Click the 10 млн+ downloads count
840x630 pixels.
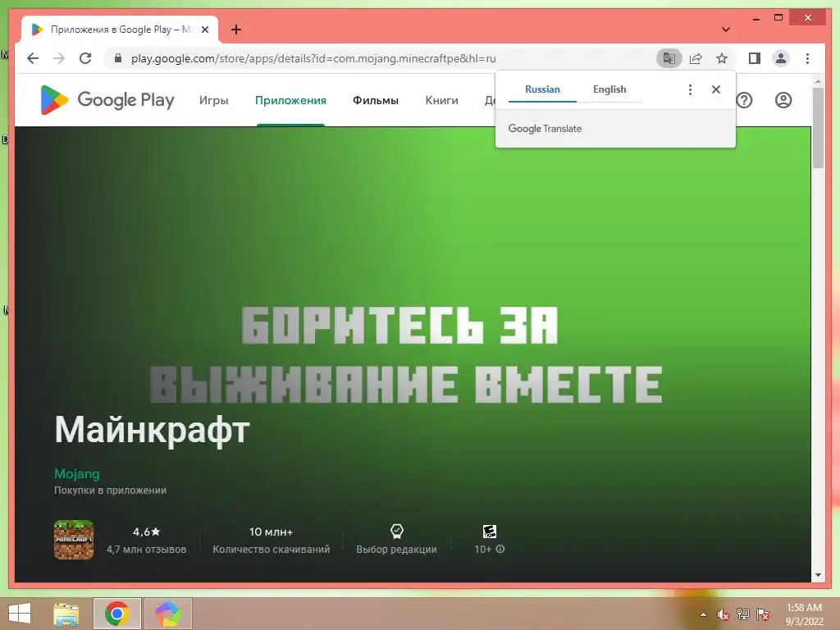pos(271,532)
